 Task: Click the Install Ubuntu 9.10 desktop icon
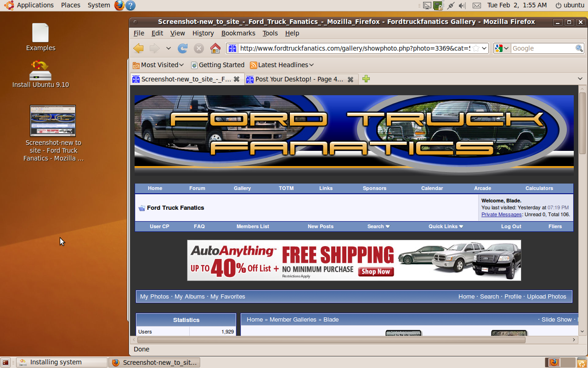40,75
